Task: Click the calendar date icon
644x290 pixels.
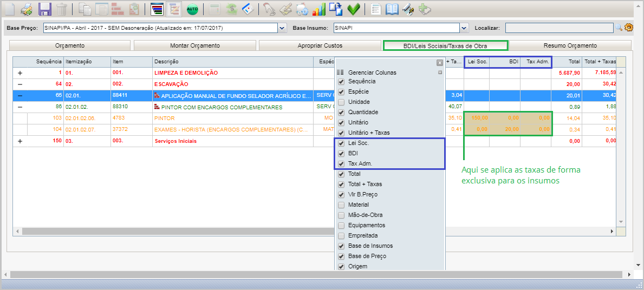Action: point(247,9)
